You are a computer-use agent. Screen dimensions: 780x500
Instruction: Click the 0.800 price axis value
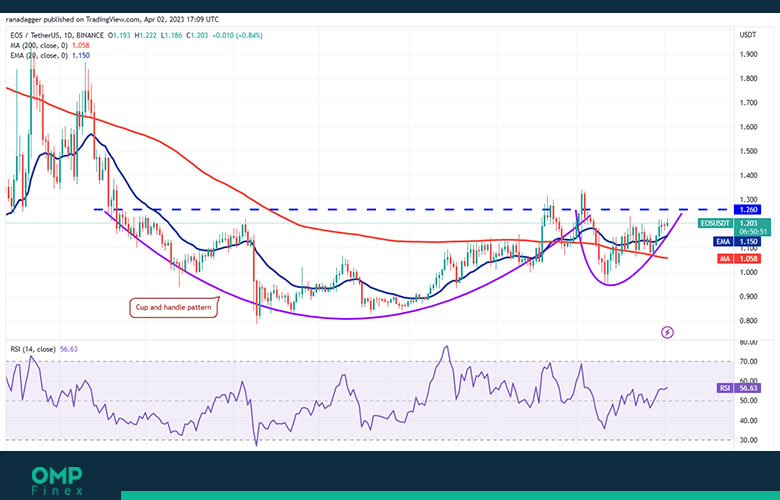748,321
